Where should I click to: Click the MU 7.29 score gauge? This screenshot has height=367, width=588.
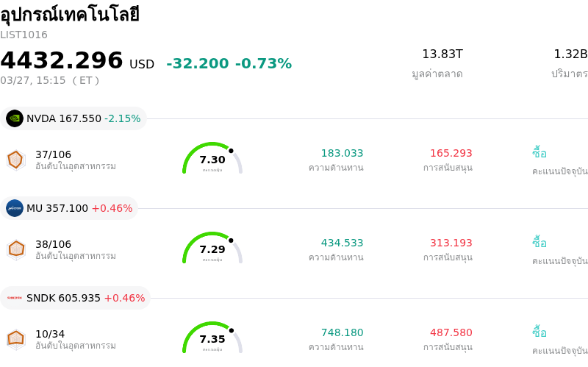click(212, 249)
